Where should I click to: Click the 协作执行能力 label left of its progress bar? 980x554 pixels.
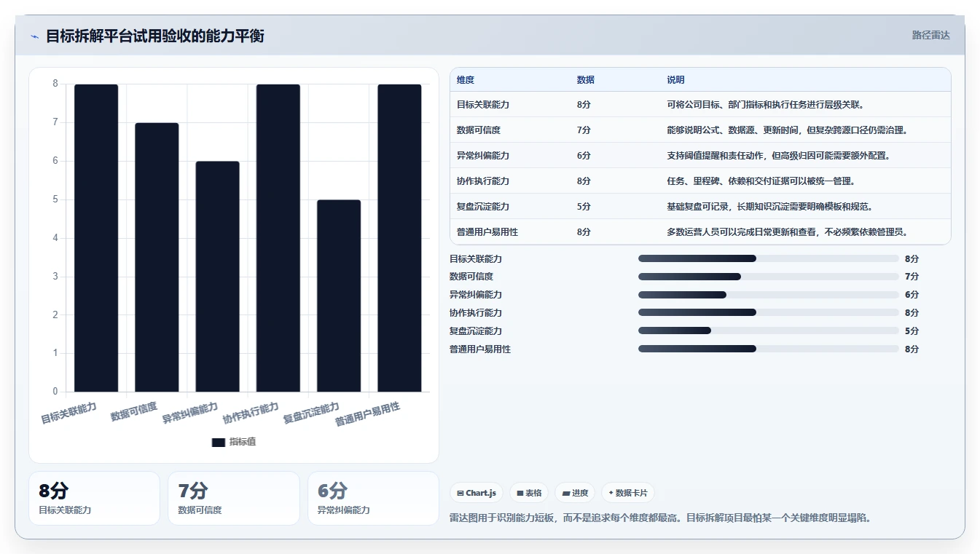pos(476,313)
